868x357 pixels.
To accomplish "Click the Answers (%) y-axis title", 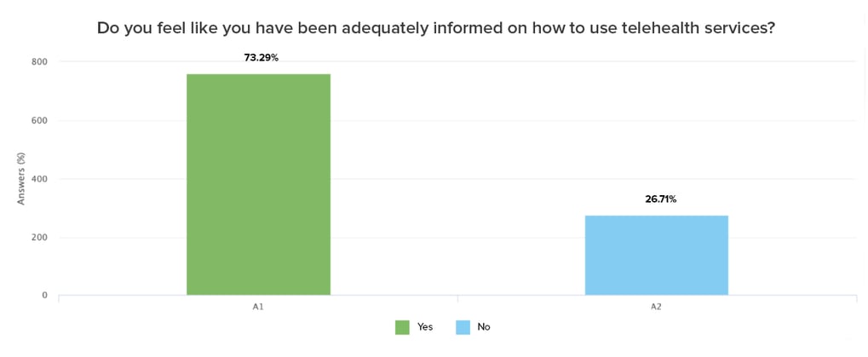I will point(21,178).
